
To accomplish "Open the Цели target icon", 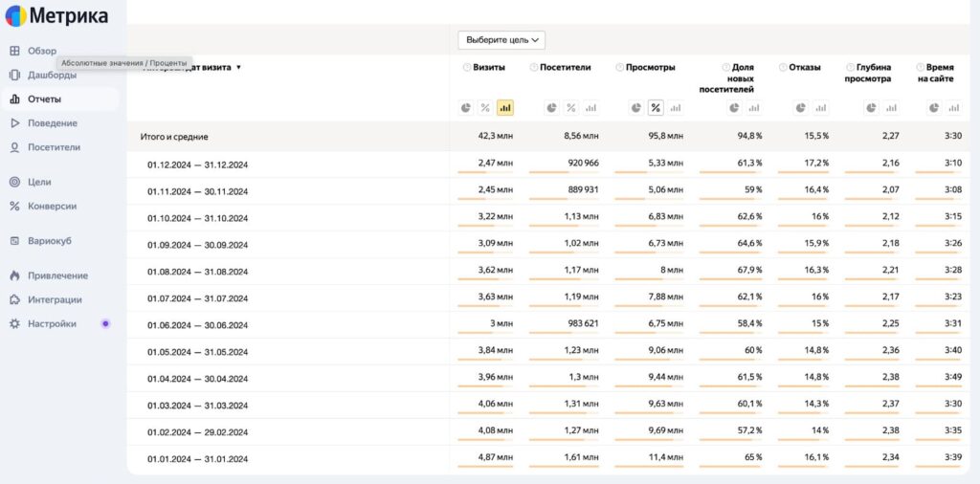I will [x=14, y=182].
